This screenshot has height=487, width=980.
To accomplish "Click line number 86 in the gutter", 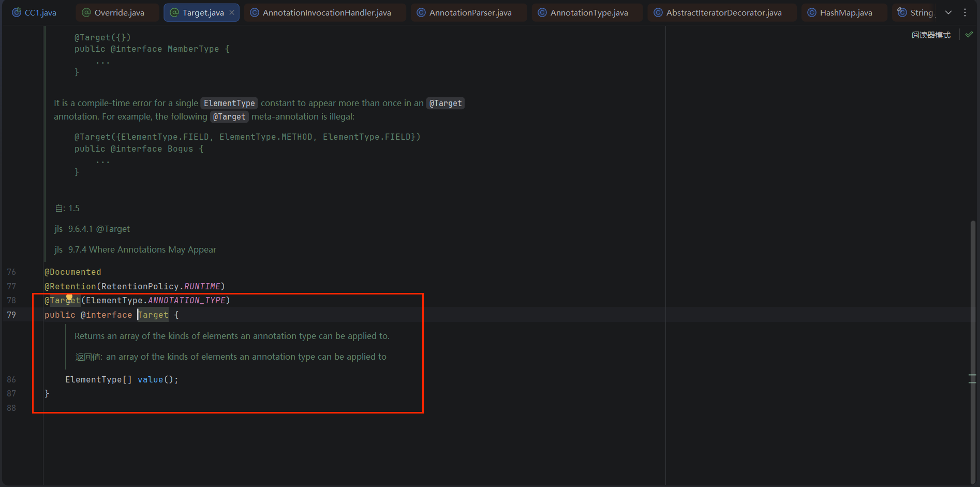I will pyautogui.click(x=11, y=379).
